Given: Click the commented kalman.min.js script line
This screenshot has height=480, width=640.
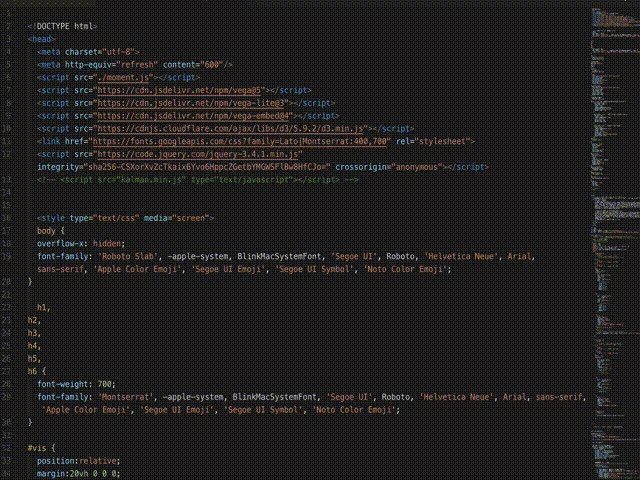Looking at the screenshot, I should pyautogui.click(x=198, y=180).
